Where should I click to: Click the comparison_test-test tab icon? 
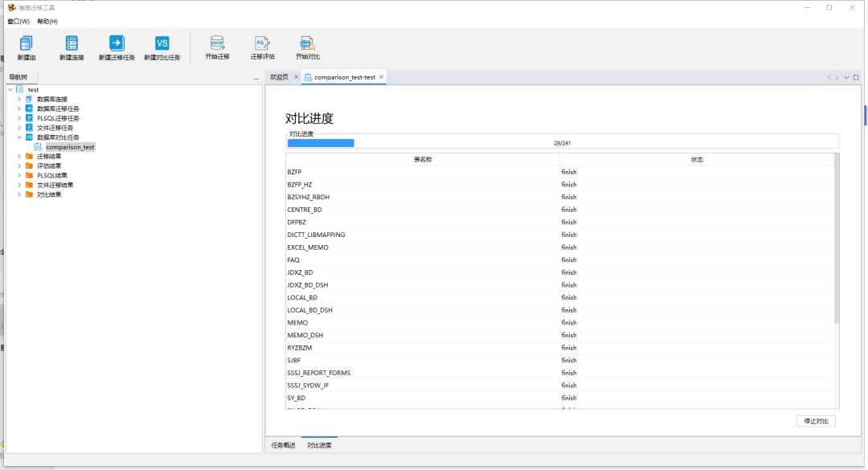point(309,77)
